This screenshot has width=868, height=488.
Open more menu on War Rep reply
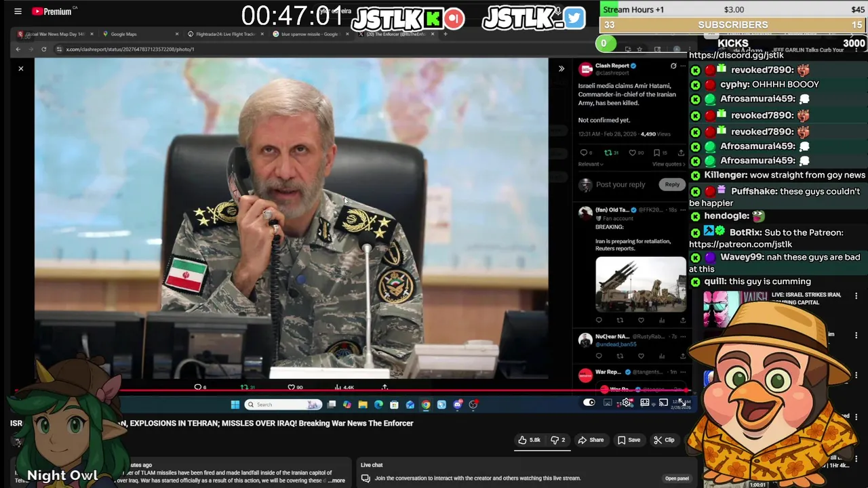point(684,372)
